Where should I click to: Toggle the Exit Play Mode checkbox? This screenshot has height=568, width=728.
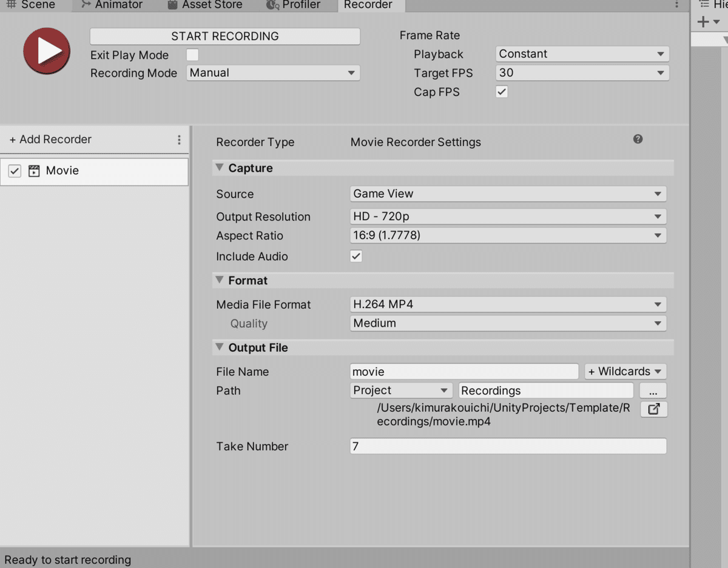pos(192,55)
